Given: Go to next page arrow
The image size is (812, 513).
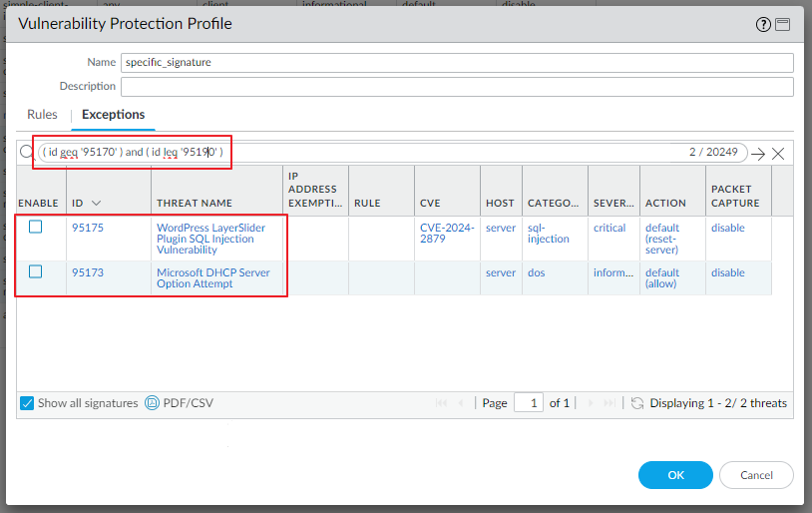Looking at the screenshot, I should [x=591, y=403].
